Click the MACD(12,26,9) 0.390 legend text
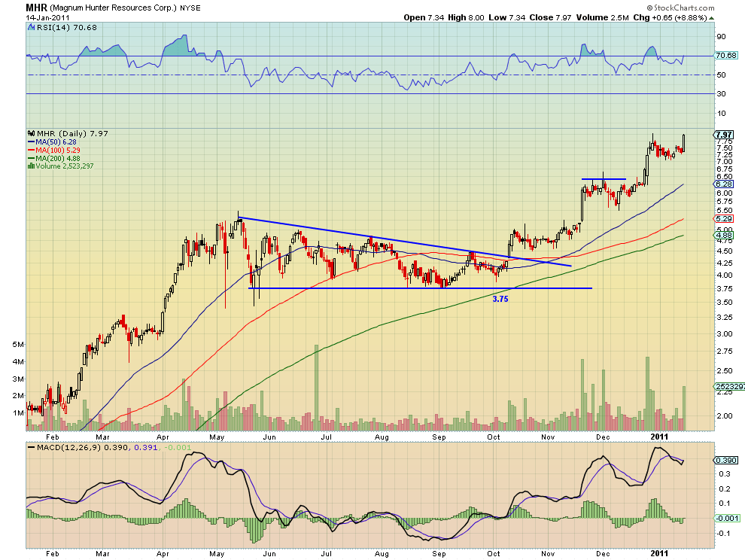This screenshot has width=745, height=560. pyautogui.click(x=82, y=447)
